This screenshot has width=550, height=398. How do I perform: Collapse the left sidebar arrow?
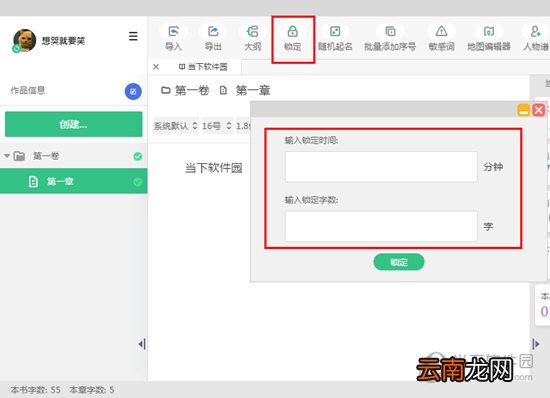point(142,344)
